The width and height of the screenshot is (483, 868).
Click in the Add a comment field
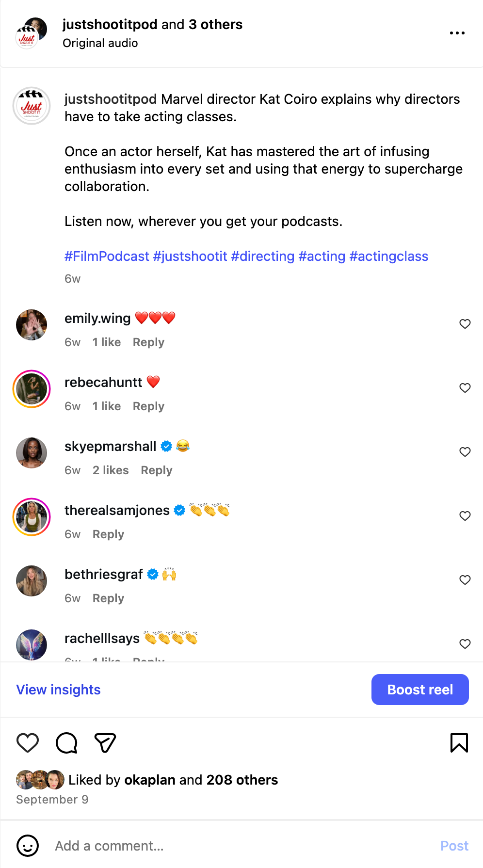click(242, 846)
